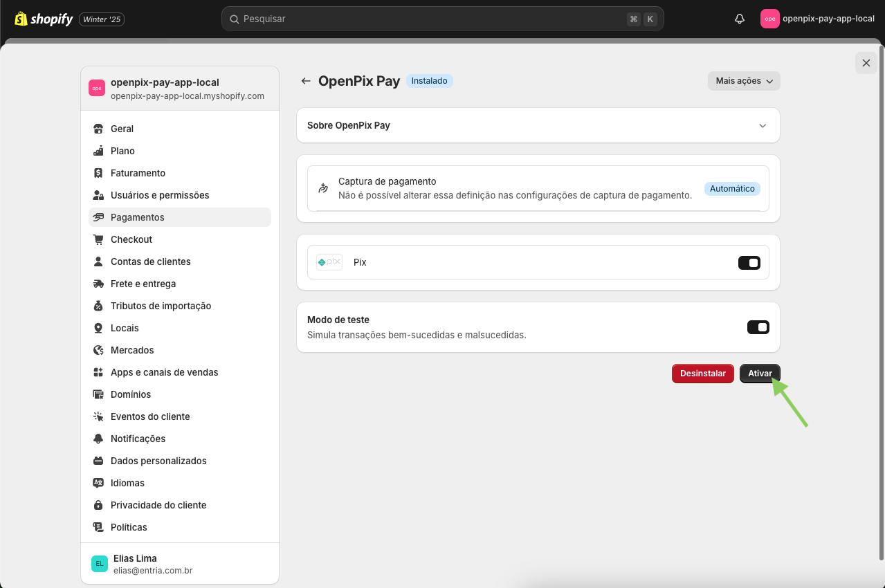The width and height of the screenshot is (885, 588).
Task: Click the openpix-pay-app-local avatar badge
Action: click(769, 19)
